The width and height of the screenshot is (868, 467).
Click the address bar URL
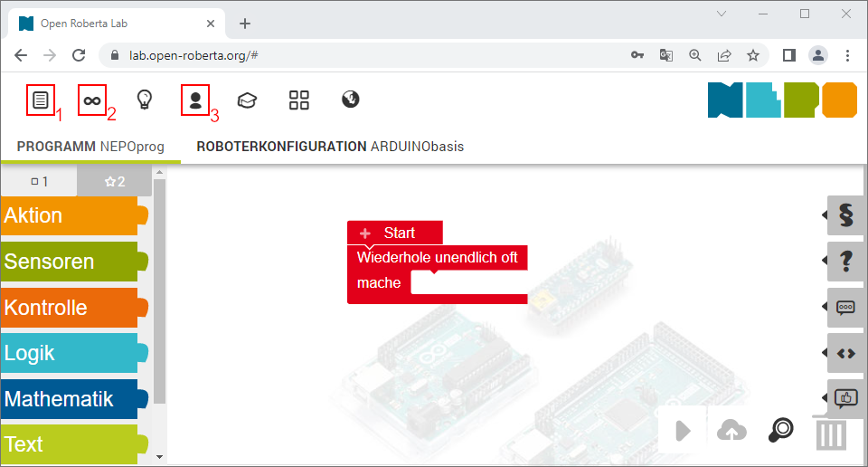(x=193, y=55)
